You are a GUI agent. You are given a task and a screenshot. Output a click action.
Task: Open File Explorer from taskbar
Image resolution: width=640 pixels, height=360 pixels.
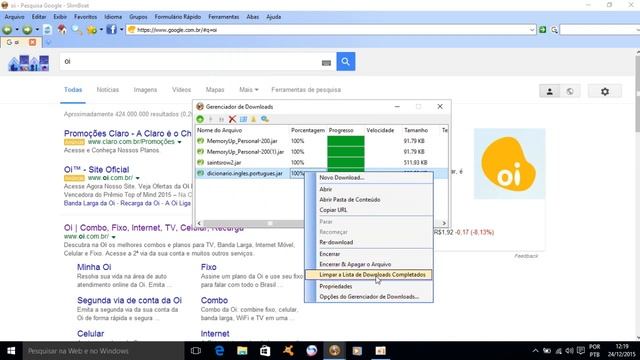coord(242,351)
